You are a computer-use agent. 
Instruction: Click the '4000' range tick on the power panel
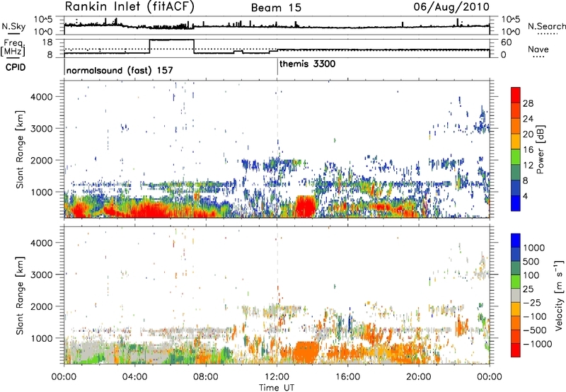click(x=42, y=97)
